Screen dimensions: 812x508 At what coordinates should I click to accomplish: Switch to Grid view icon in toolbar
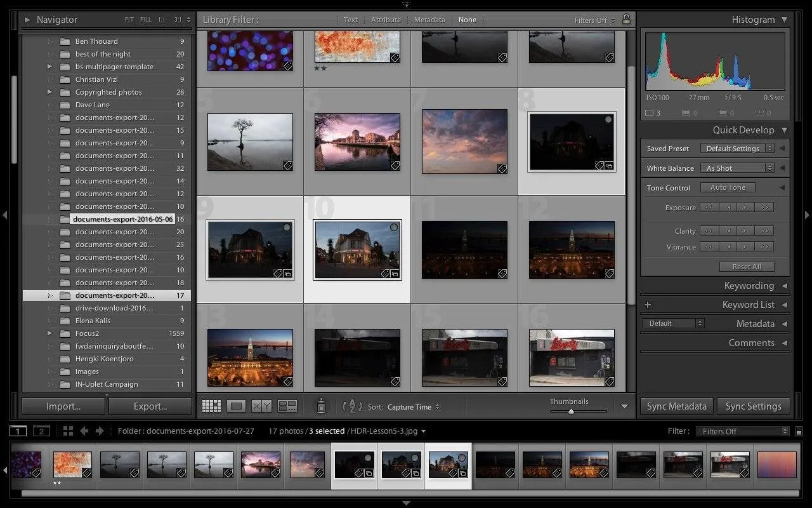click(211, 406)
